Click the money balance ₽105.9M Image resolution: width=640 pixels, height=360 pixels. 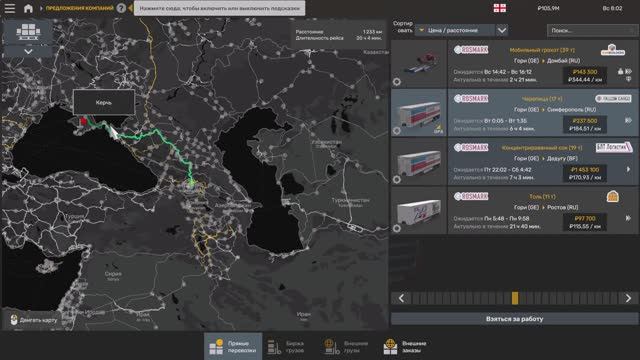548,8
